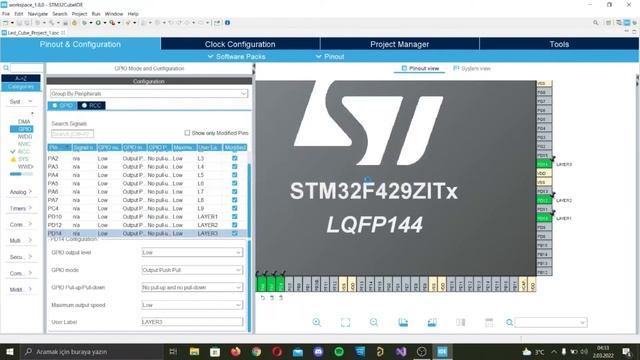Select DMA in the System Core list
Screen dimensions: 640x360
pos(24,122)
